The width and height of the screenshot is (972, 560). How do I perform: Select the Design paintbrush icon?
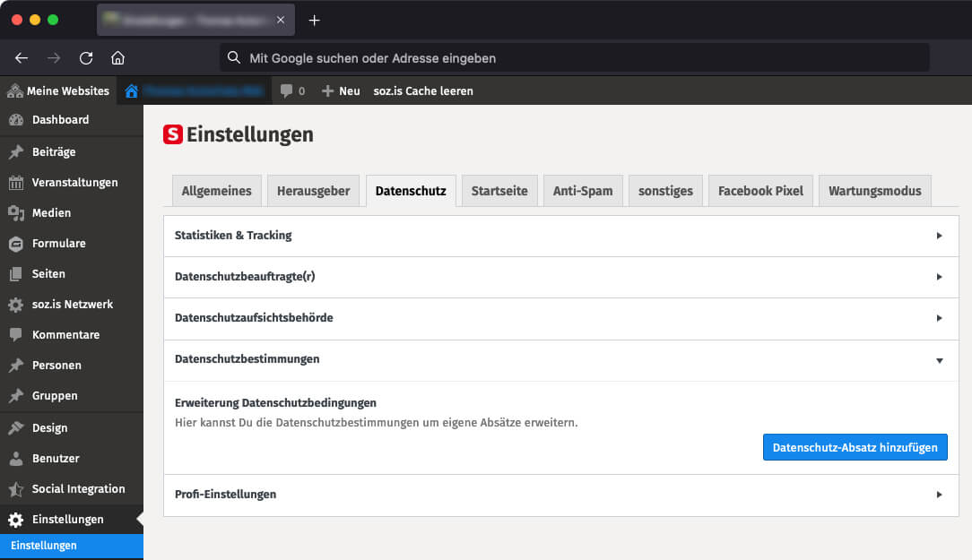(18, 427)
